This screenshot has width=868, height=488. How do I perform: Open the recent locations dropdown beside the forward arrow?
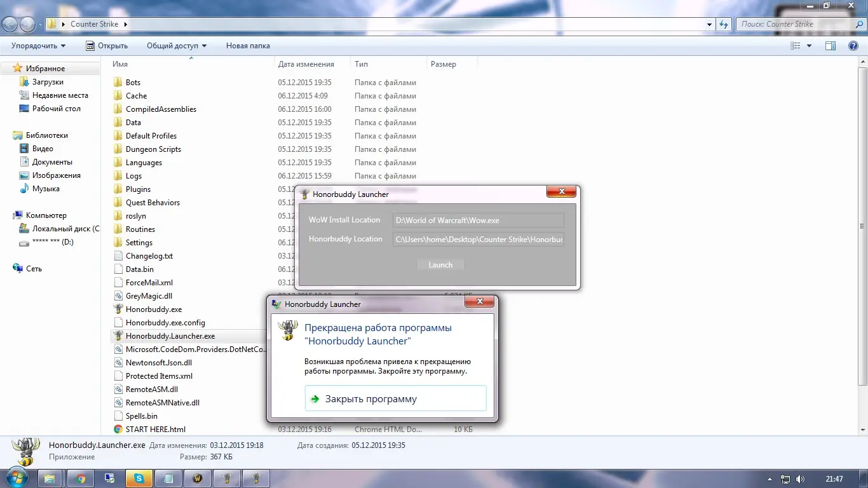click(40, 25)
